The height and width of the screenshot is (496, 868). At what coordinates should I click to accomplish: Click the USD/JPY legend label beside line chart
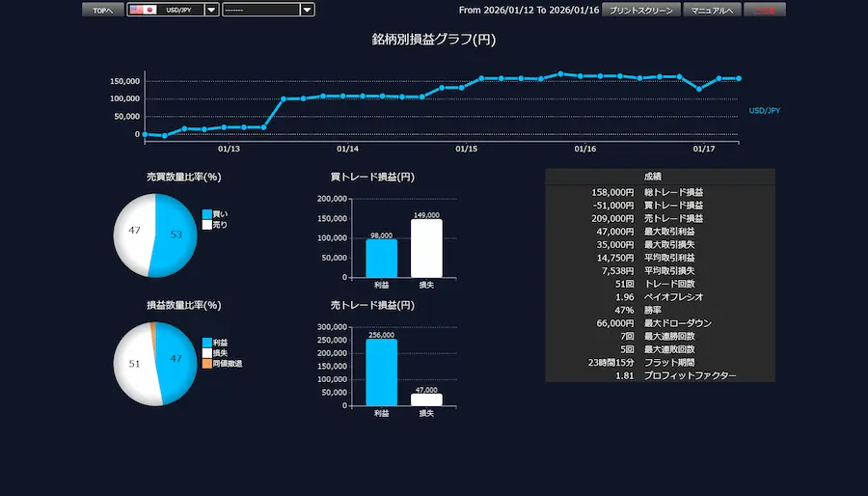tap(765, 111)
